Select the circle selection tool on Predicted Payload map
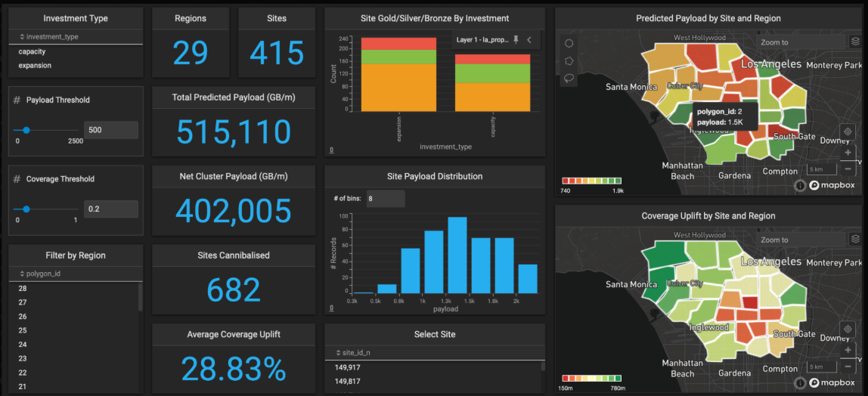This screenshot has width=868, height=396. (569, 44)
